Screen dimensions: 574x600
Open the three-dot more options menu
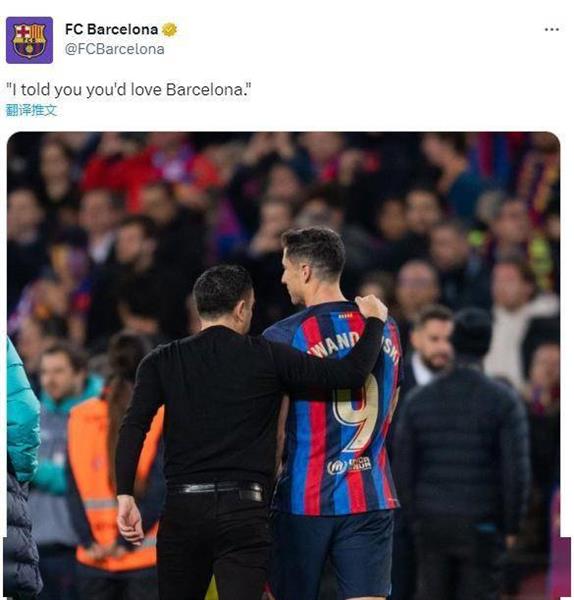pos(551,29)
